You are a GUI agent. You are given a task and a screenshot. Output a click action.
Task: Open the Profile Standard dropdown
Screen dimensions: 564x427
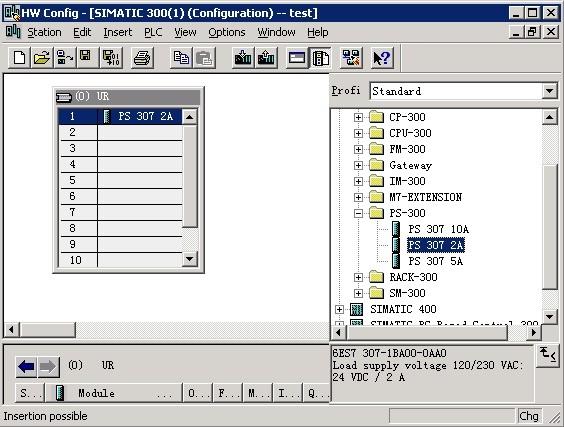pyautogui.click(x=549, y=91)
